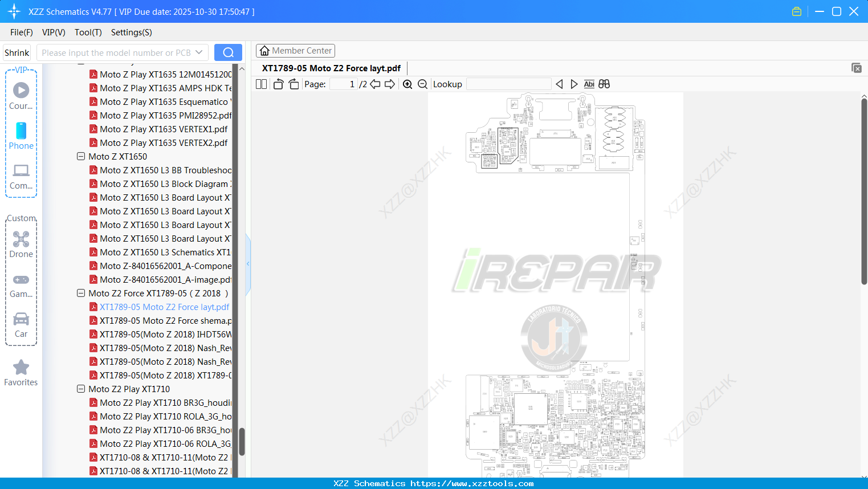The height and width of the screenshot is (489, 868).
Task: Click the page number input field
Action: coord(344,84)
